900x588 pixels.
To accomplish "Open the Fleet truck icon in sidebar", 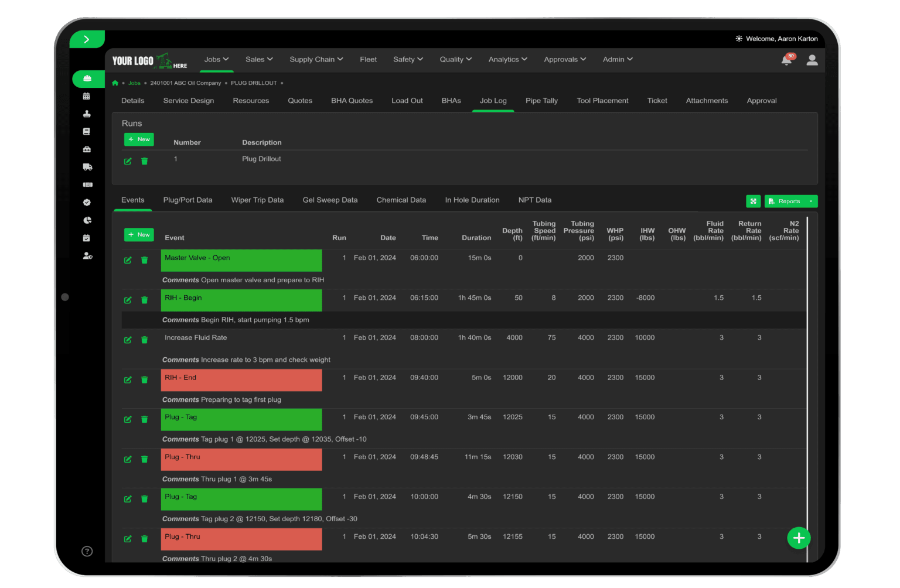I will coord(87,167).
